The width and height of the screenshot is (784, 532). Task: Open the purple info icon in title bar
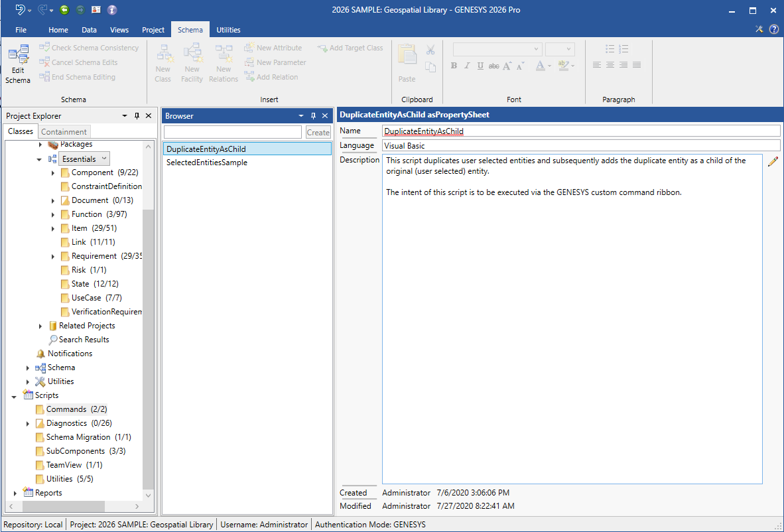coord(112,10)
